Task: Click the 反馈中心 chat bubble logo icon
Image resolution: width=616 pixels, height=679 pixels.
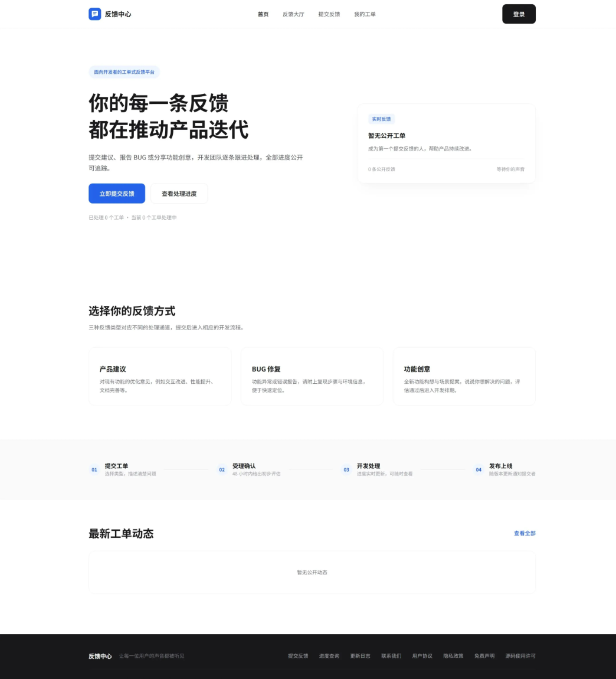Action: pos(95,14)
